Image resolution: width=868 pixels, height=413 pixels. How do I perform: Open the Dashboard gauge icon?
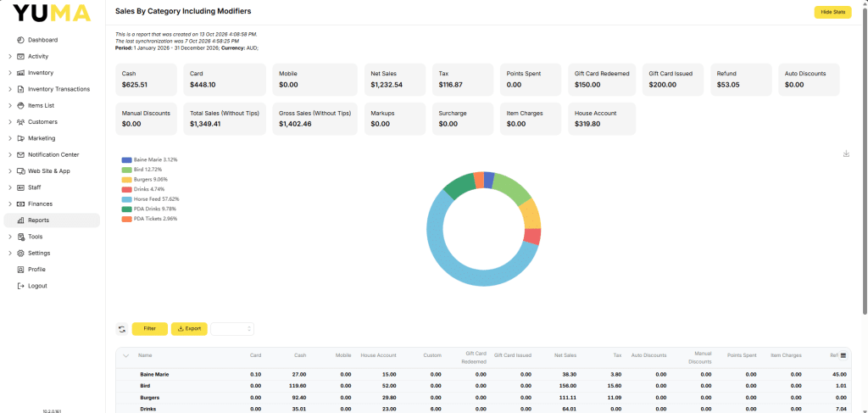pyautogui.click(x=20, y=40)
